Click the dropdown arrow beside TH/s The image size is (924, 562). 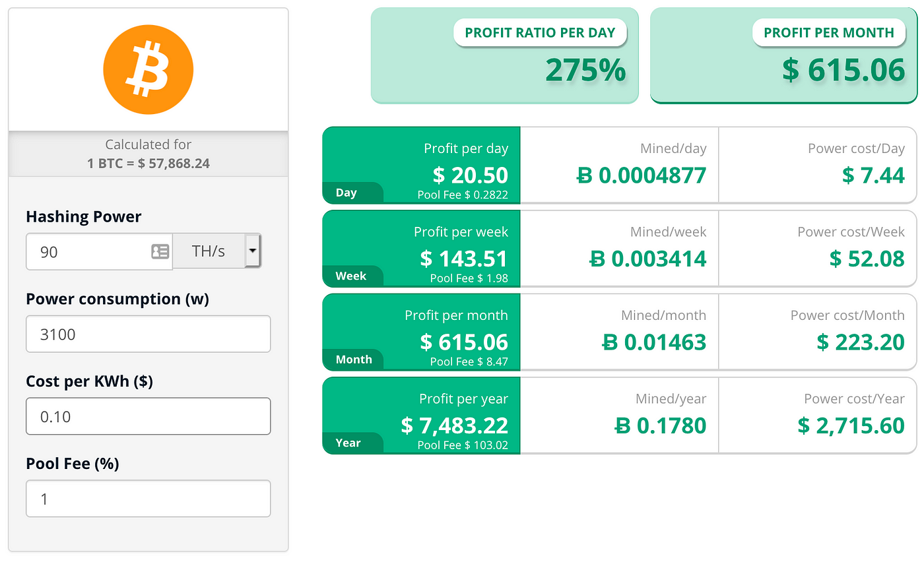click(x=253, y=251)
